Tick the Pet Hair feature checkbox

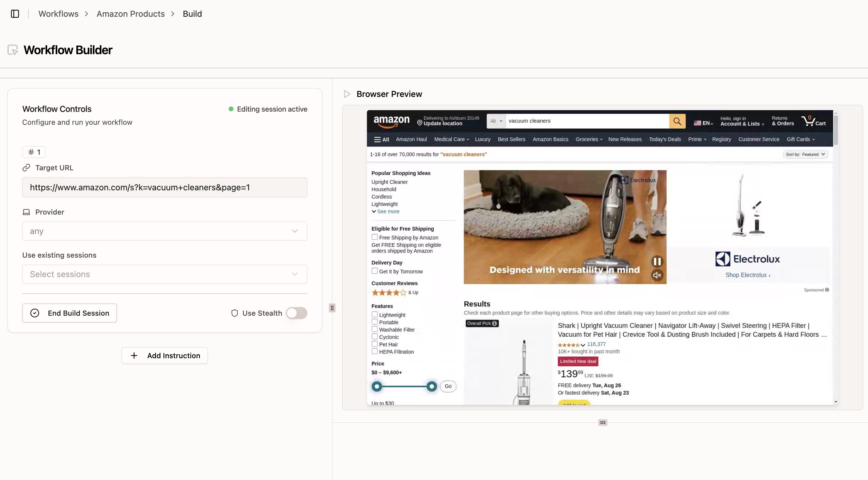[x=374, y=344]
